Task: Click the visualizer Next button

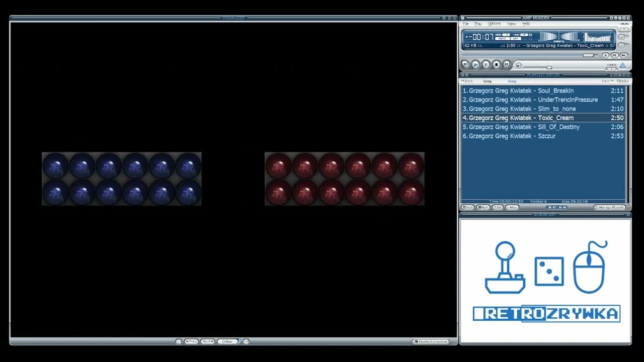Action: point(208,341)
